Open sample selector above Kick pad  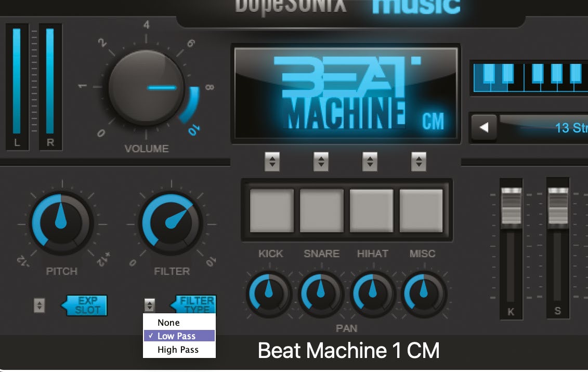(x=272, y=162)
